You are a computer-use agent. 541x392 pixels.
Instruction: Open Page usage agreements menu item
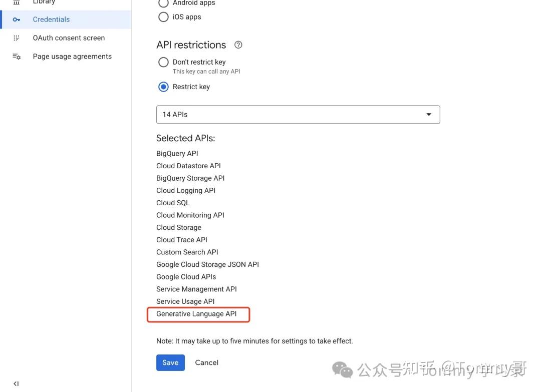[72, 57]
